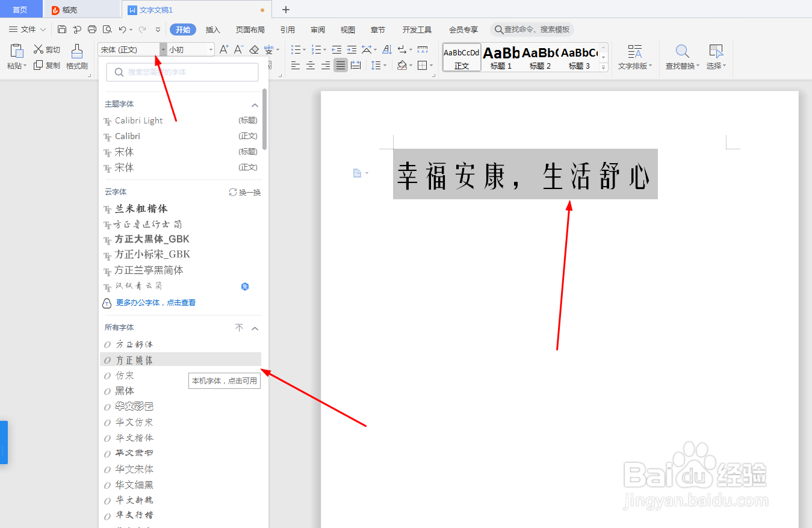812x528 pixels.
Task: Open the line spacing dropdown
Action: point(377,66)
